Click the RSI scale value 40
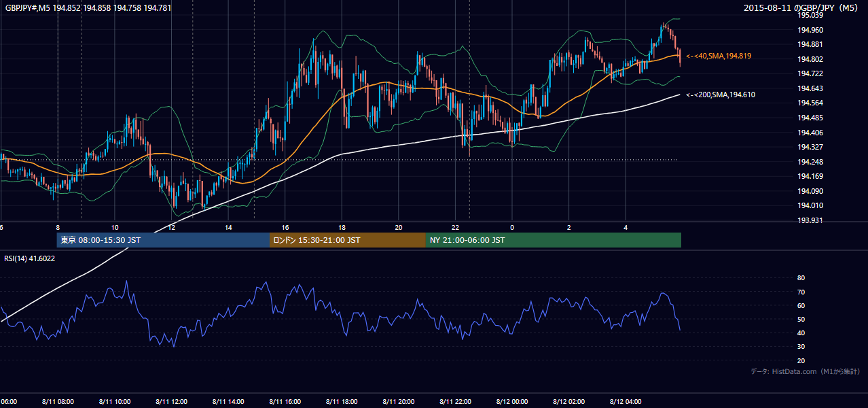 801,333
